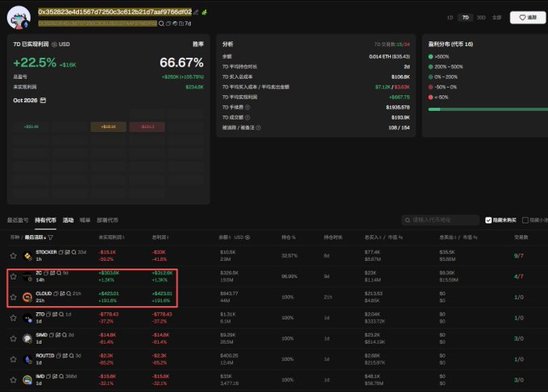Sort by the 最后活跃 header label

pyautogui.click(x=35, y=237)
